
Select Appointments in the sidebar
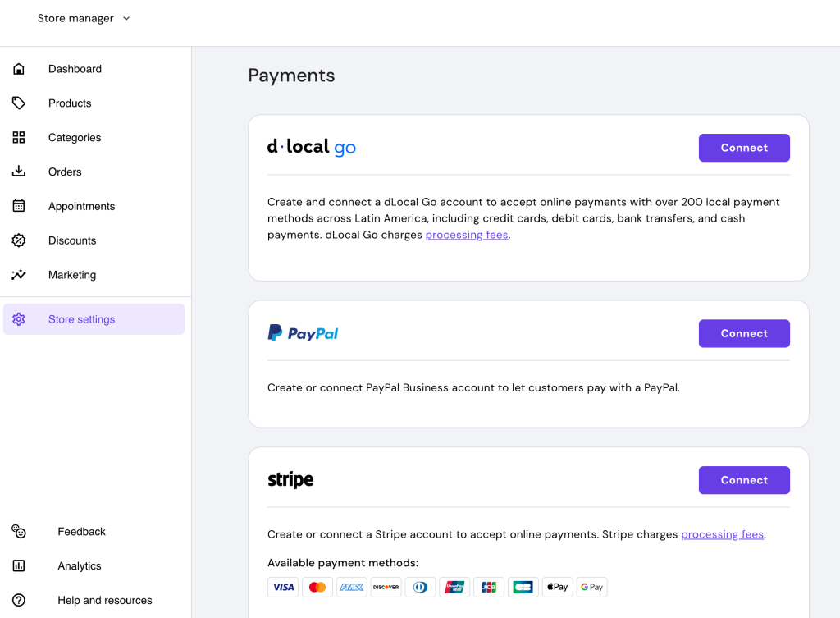click(82, 206)
